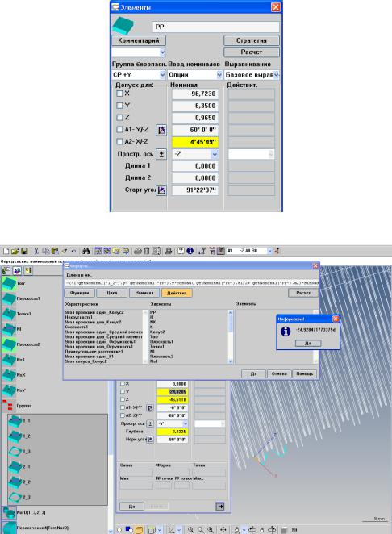Viewport: 392px width, 534px height.
Task: Click the PP element name field
Action: click(215, 27)
